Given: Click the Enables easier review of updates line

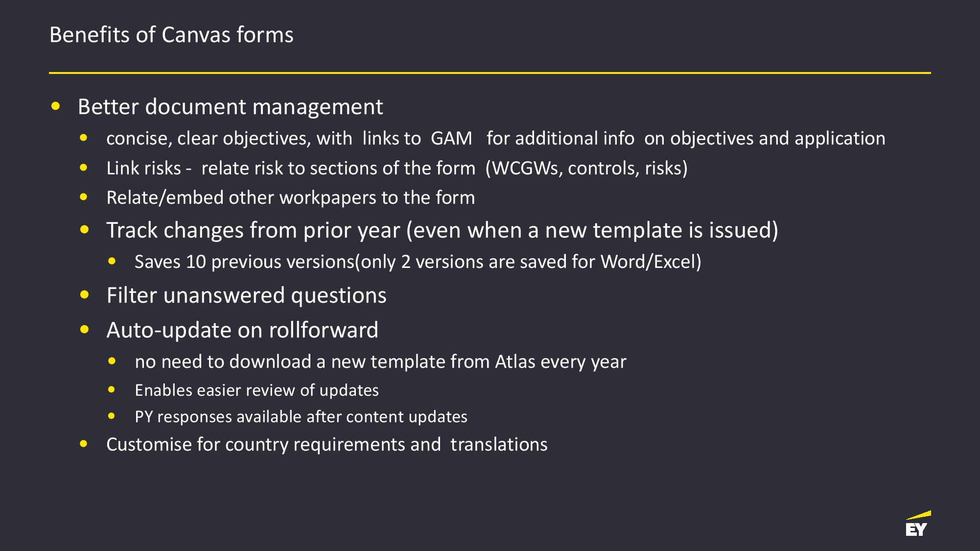Looking at the screenshot, I should pos(257,390).
